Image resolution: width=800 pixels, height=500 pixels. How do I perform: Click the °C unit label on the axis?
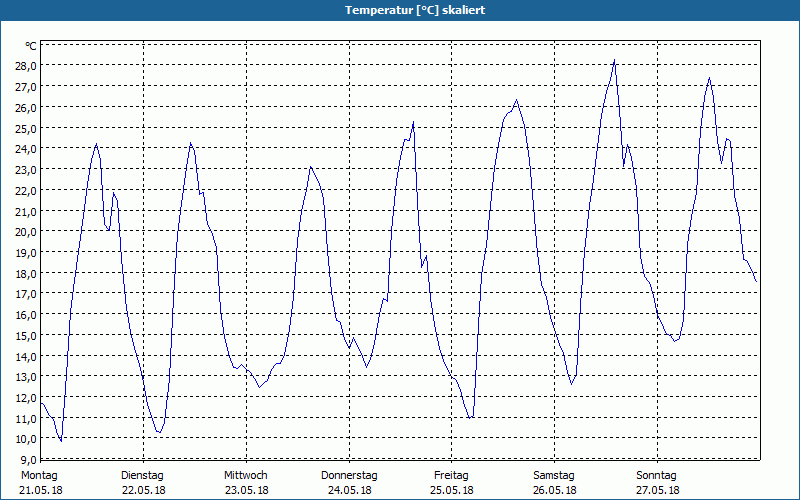click(31, 46)
